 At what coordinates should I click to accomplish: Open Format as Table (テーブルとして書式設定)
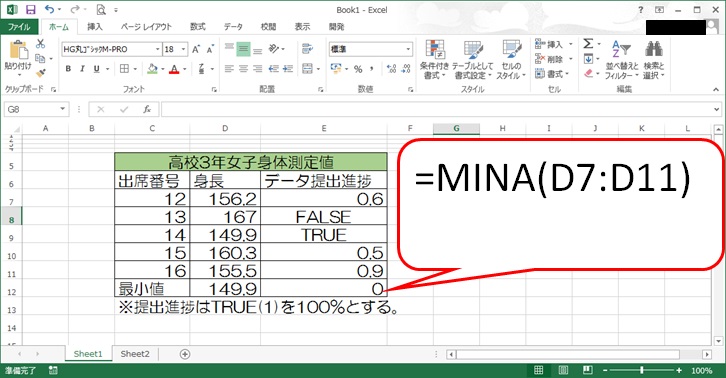coord(473,59)
